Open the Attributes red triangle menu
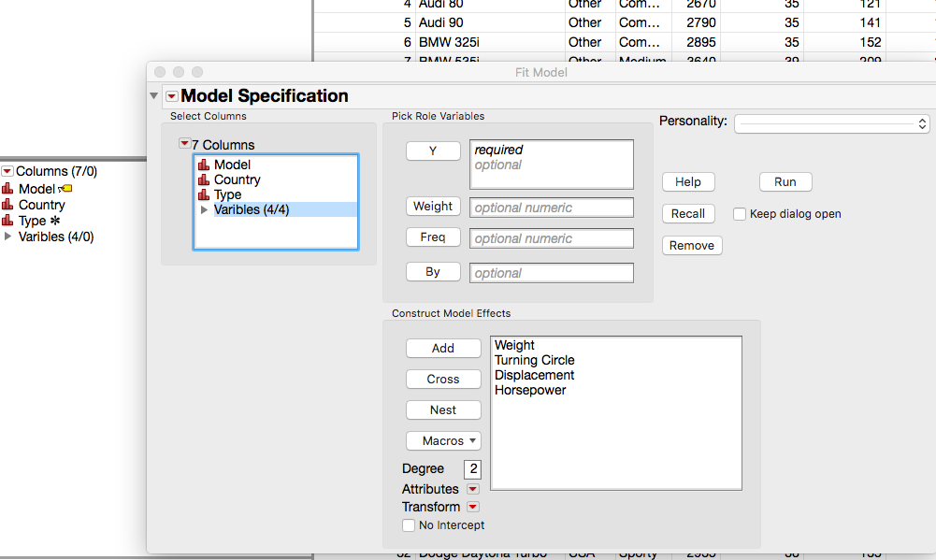The image size is (936, 560). point(472,489)
